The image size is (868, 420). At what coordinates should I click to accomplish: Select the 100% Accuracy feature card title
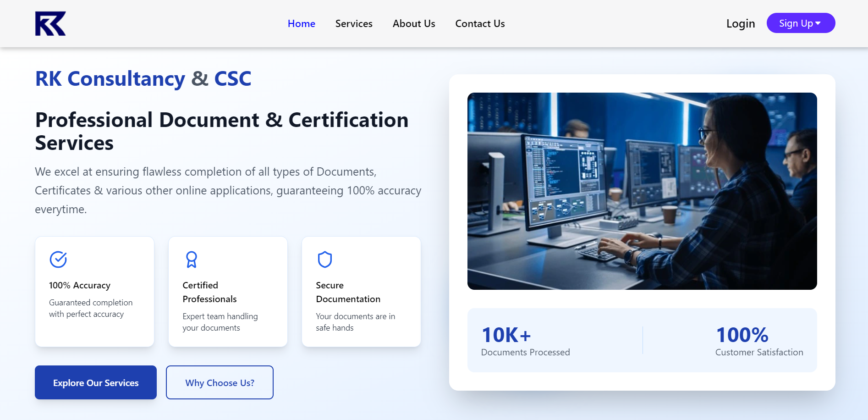80,285
